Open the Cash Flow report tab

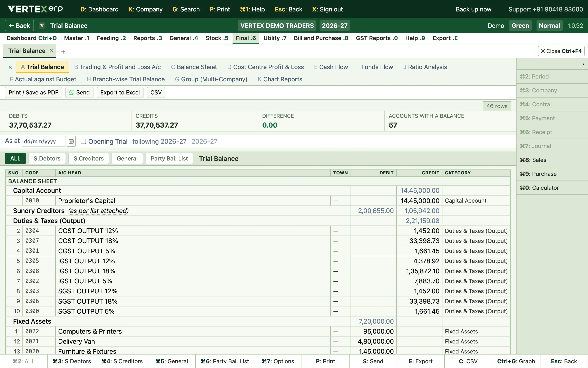coord(331,67)
